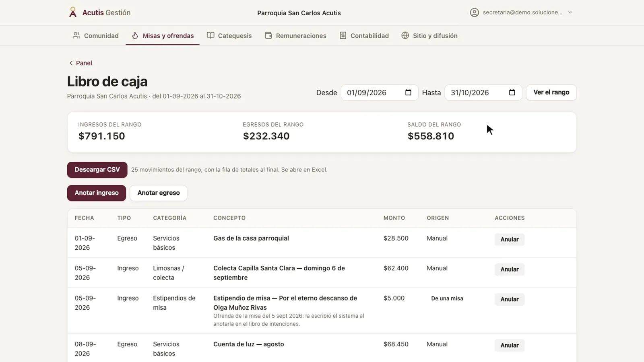Image resolution: width=644 pixels, height=362 pixels.
Task: Click the back chevron beside Panel
Action: (71, 63)
